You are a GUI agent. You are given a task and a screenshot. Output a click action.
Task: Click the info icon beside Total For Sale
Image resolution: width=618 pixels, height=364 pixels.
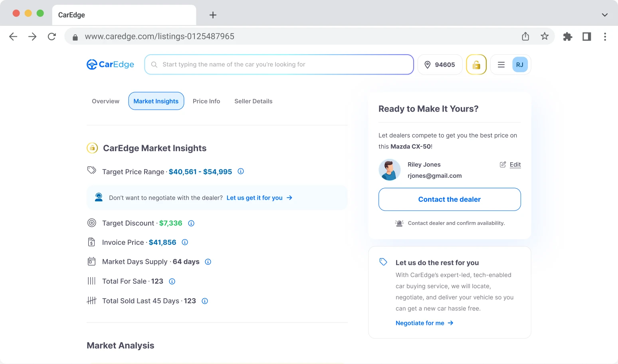click(172, 281)
